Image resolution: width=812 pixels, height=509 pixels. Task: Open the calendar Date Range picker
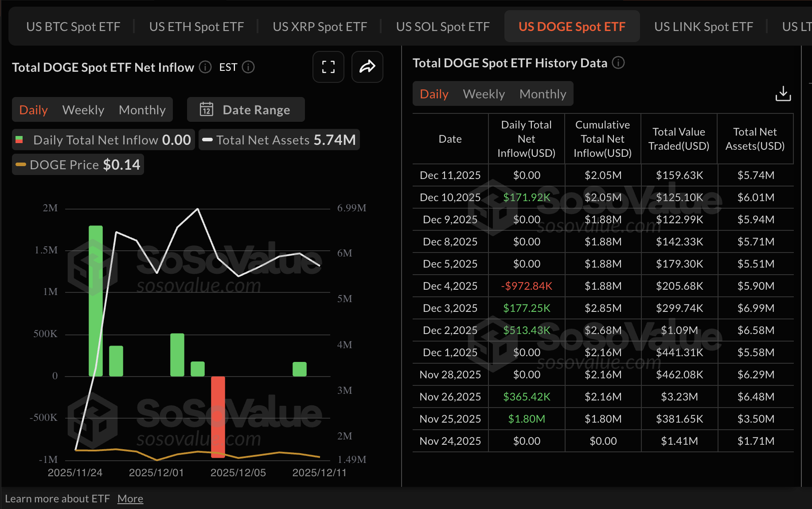coord(246,109)
